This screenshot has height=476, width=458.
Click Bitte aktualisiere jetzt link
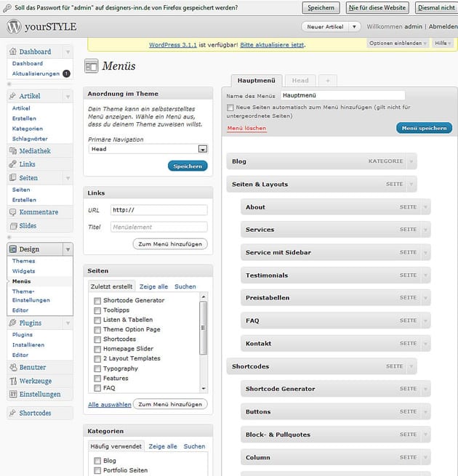click(x=272, y=45)
